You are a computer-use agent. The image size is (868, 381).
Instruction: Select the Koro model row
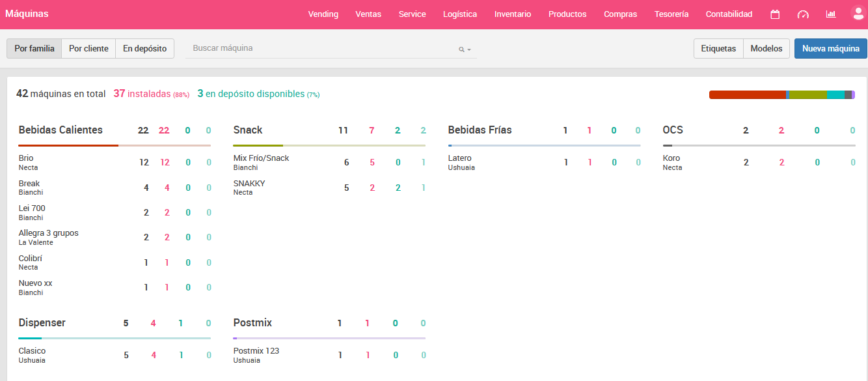[759, 163]
